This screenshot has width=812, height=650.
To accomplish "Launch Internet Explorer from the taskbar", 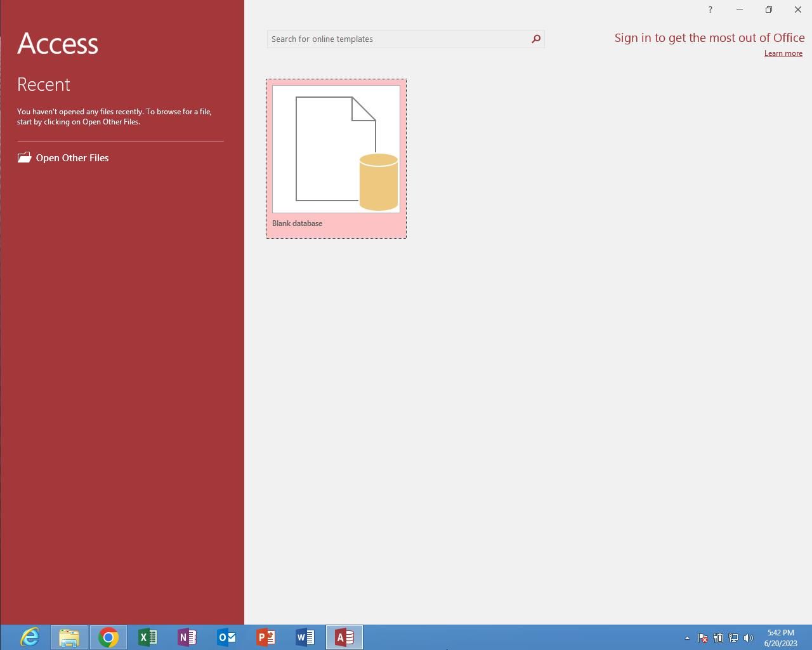I will pyautogui.click(x=30, y=637).
